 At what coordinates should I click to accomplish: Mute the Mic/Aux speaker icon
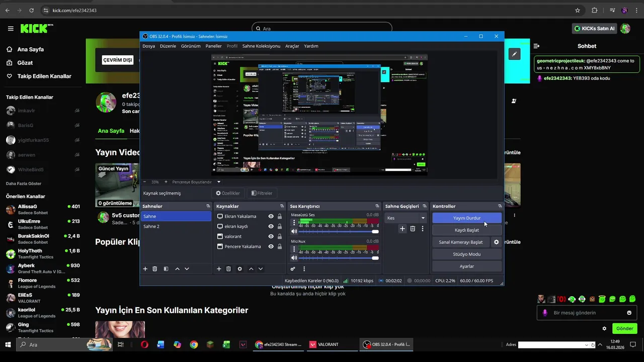point(294,258)
